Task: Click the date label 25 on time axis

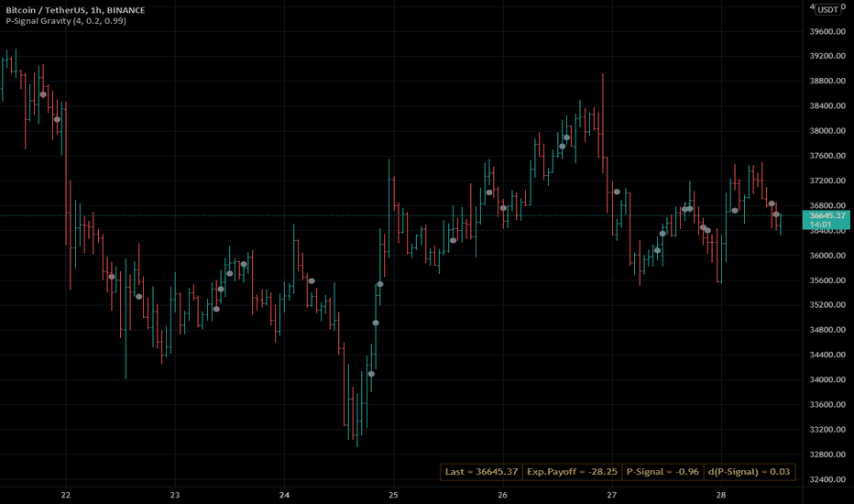Action: (394, 495)
